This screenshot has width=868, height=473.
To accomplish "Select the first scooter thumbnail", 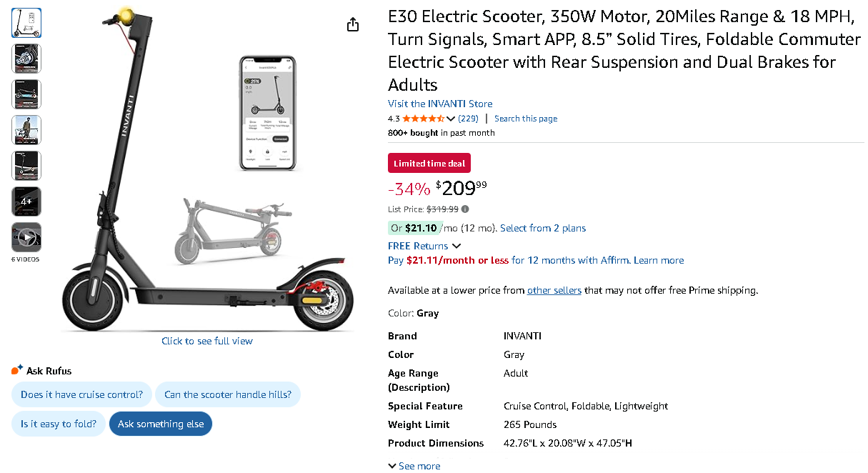I will tap(26, 23).
